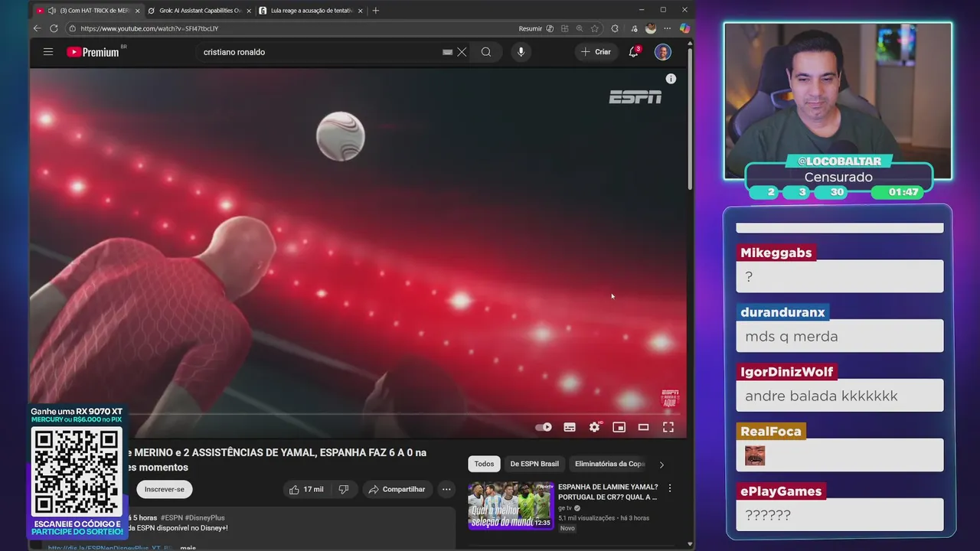Viewport: 980px width, 551px height.
Task: Go back in browser
Action: (37, 28)
